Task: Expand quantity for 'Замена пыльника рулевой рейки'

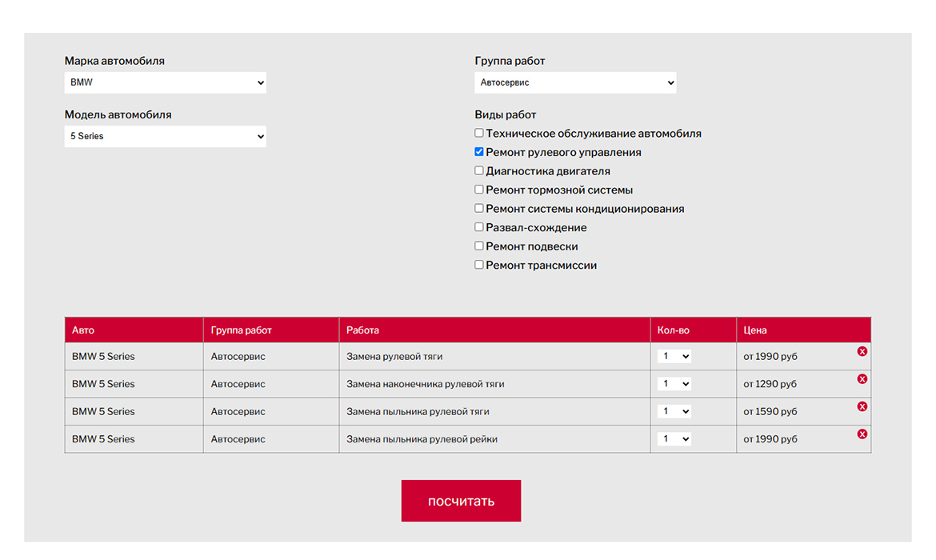Action: point(674,439)
